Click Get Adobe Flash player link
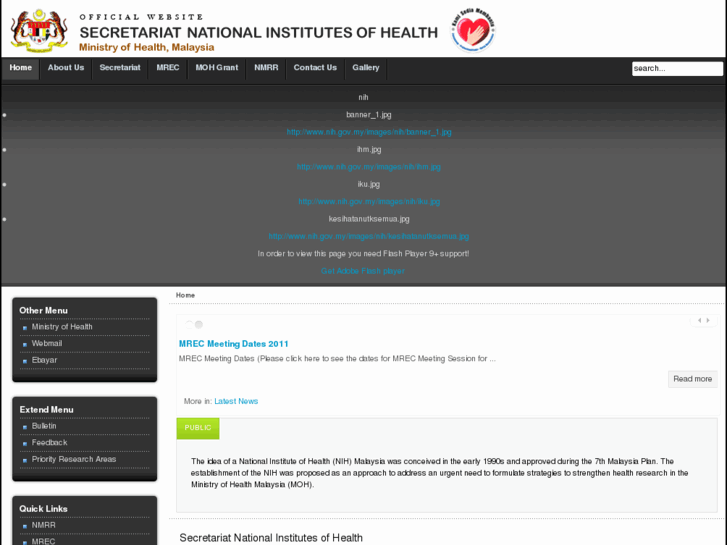This screenshot has height=545, width=727. (363, 271)
